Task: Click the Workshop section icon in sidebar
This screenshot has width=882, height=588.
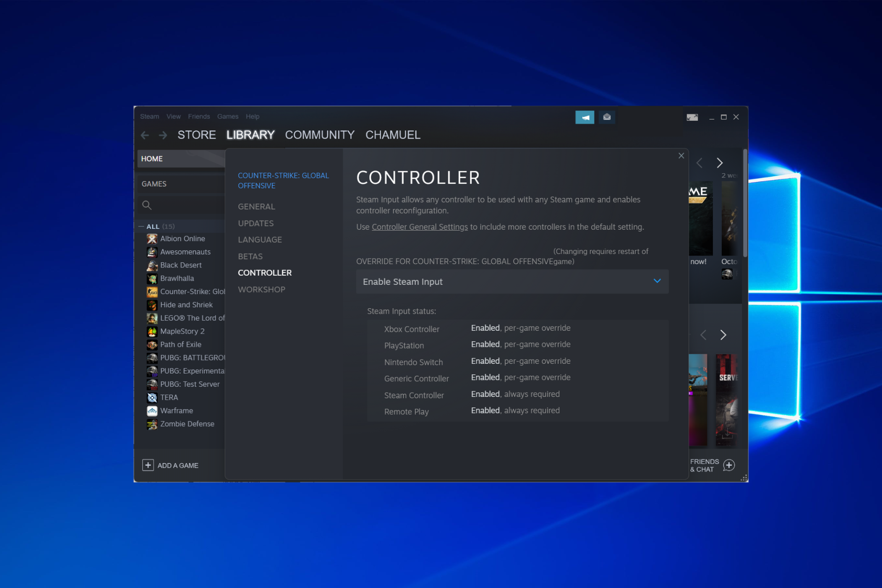Action: 262,289
